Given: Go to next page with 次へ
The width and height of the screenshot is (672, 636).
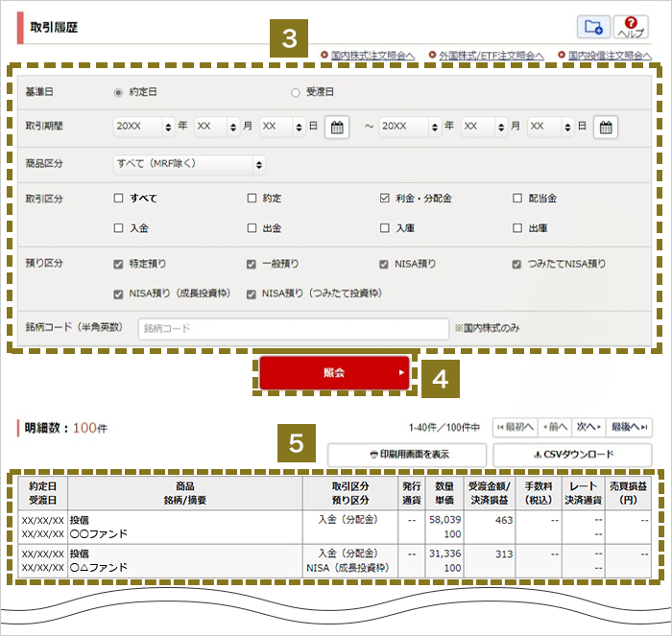Looking at the screenshot, I should (x=588, y=427).
